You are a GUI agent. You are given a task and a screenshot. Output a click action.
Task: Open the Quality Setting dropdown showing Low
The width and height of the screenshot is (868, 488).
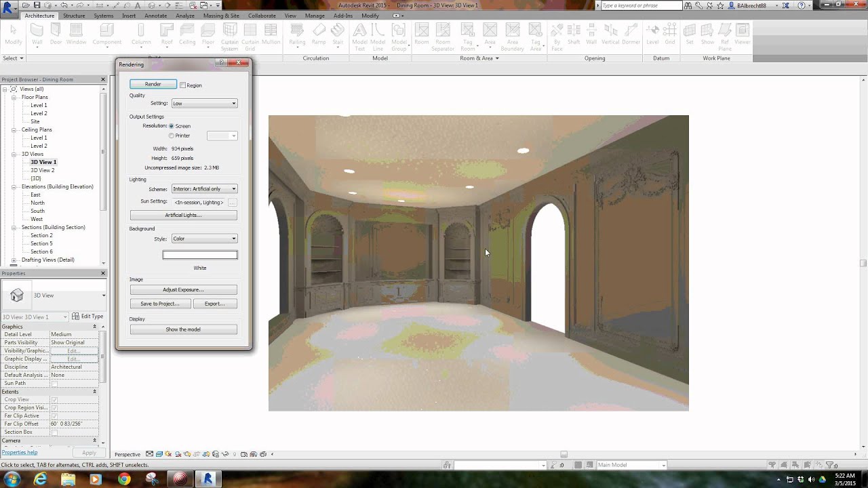[204, 103]
